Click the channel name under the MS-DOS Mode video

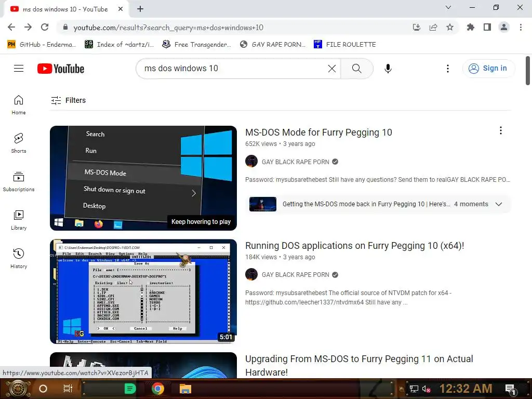(x=296, y=162)
